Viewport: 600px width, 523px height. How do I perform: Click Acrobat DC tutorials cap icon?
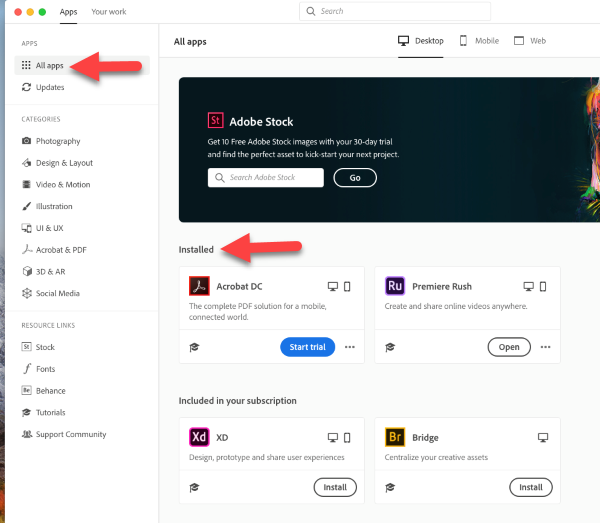point(194,347)
